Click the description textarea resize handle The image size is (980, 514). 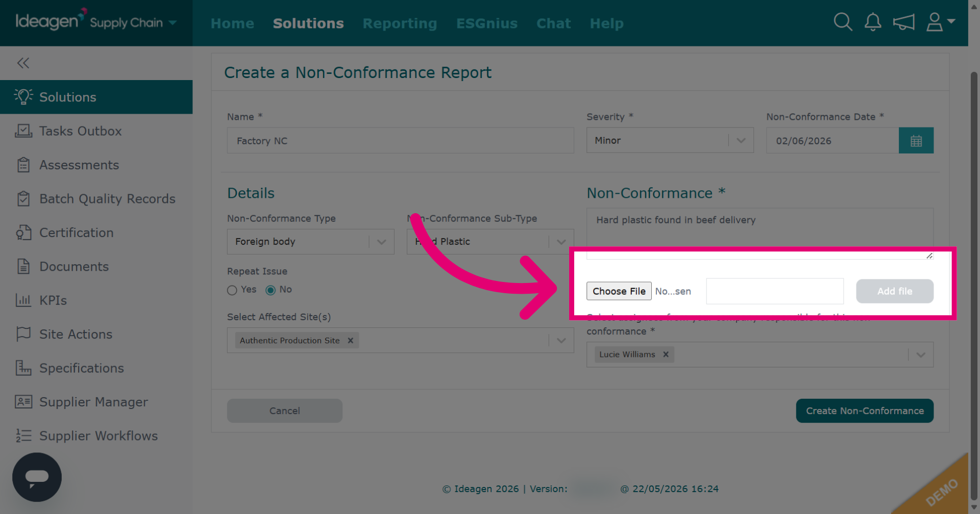pos(929,255)
